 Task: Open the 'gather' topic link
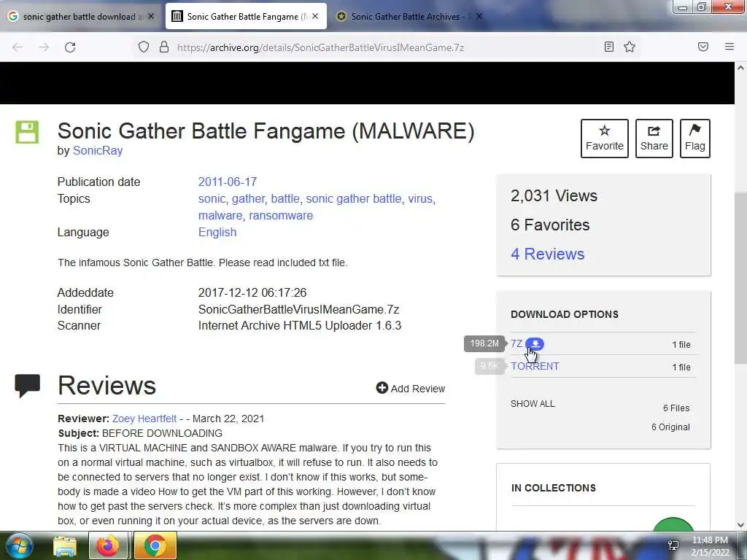tap(248, 198)
